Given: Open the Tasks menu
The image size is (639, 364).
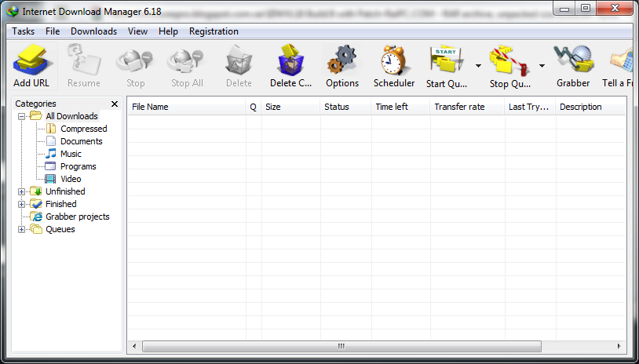Looking at the screenshot, I should point(24,31).
